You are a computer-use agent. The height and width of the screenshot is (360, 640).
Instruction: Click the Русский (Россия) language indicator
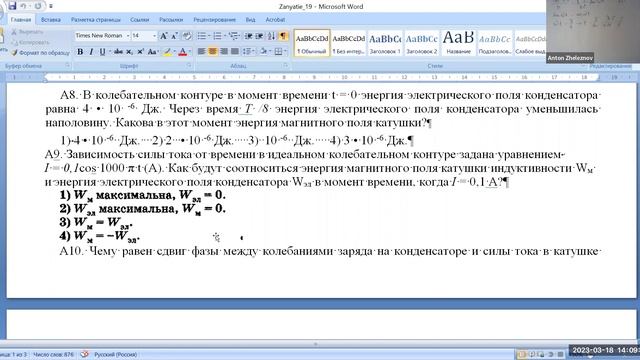116,354
